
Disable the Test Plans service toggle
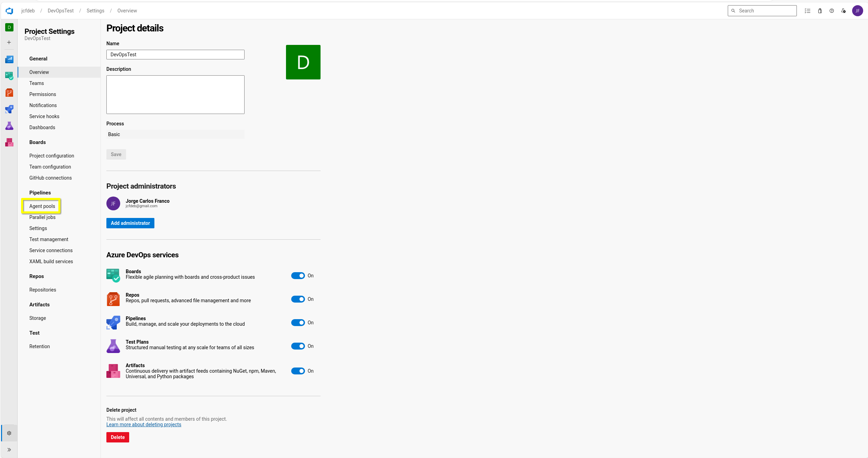click(298, 346)
